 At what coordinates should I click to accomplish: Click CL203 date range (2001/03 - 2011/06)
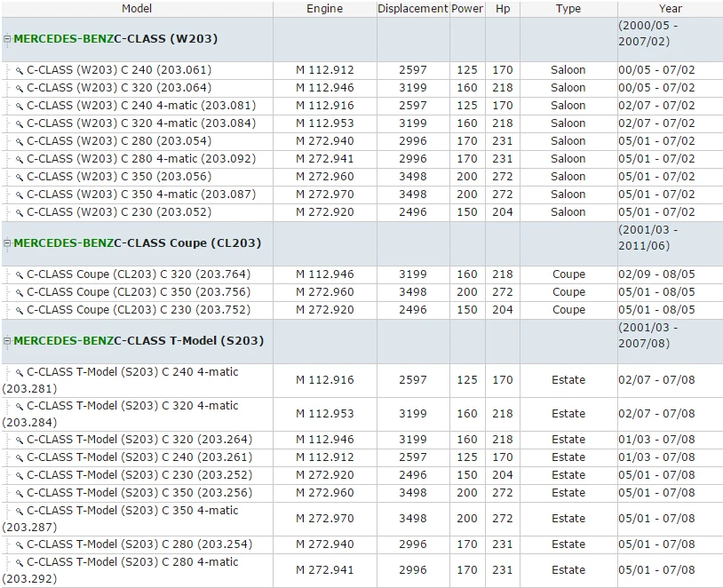648,237
